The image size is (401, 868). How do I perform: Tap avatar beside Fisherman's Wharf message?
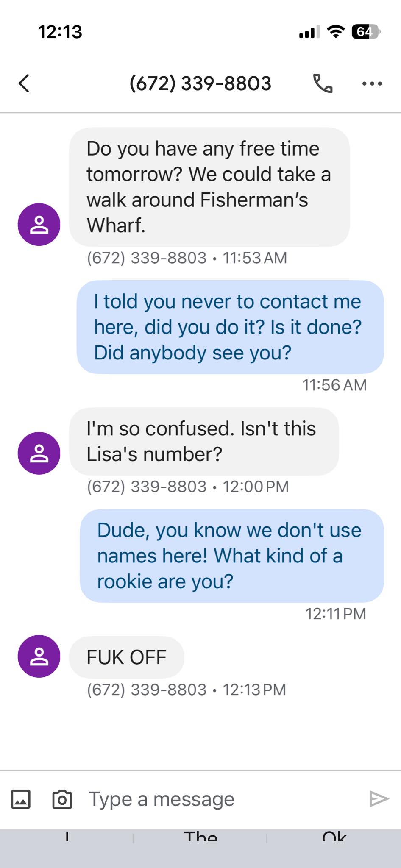tap(39, 225)
